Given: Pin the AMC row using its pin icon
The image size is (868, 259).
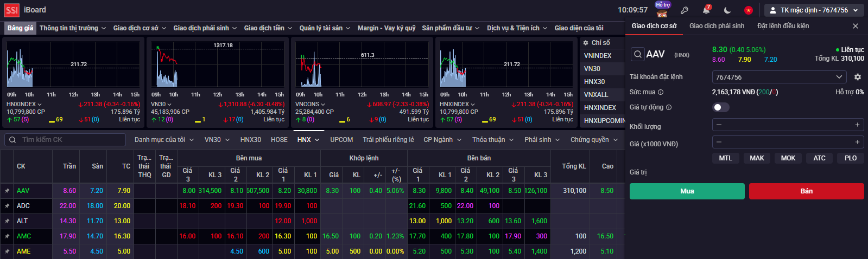Looking at the screenshot, I should (7, 236).
